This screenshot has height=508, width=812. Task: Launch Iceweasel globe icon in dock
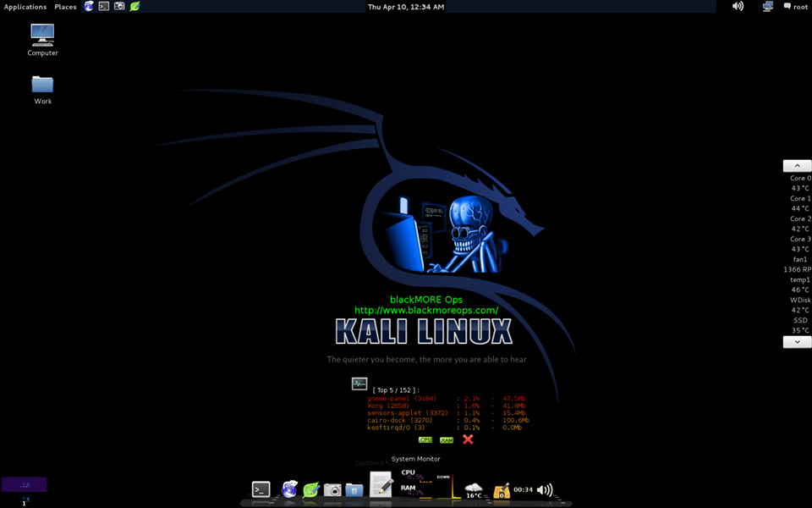pos(289,489)
